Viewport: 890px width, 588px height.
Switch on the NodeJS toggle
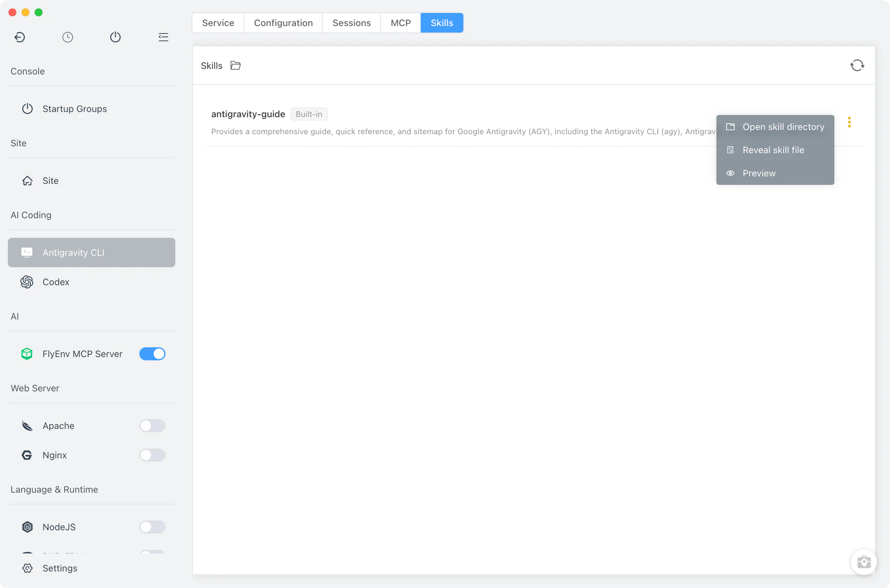152,527
